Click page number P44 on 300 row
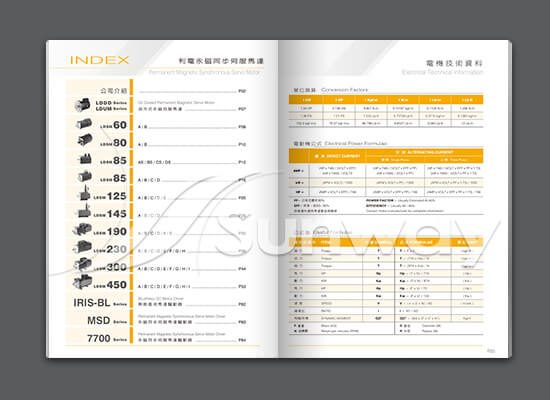The height and width of the screenshot is (400, 550). click(x=242, y=269)
